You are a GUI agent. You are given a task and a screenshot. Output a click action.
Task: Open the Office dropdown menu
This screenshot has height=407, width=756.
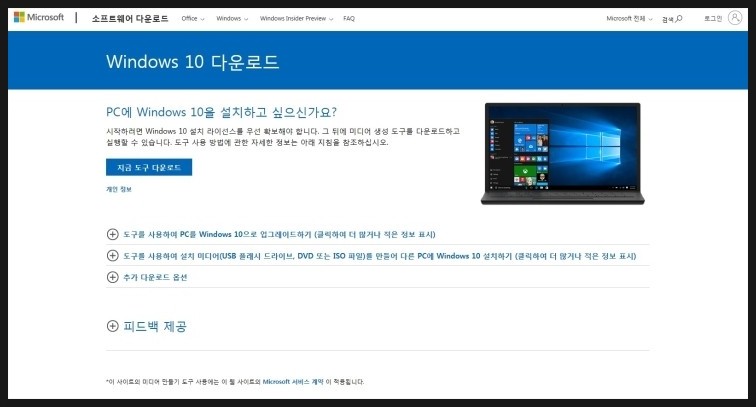point(193,18)
